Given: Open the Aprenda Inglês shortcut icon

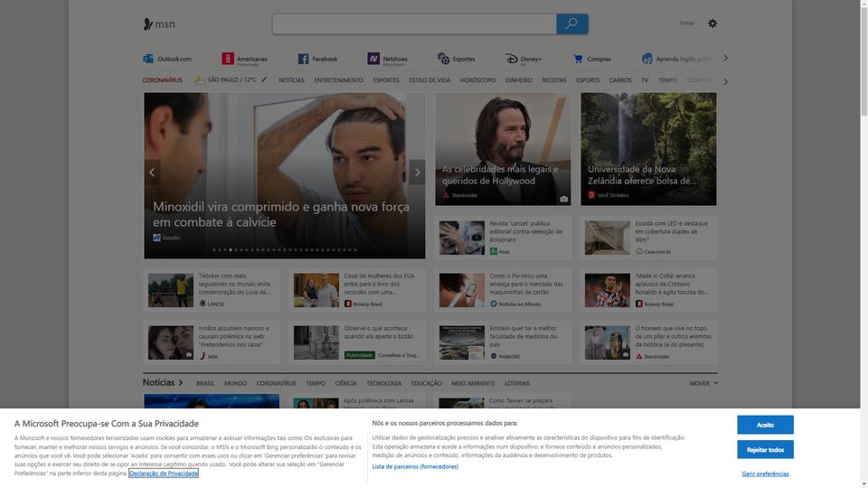Looking at the screenshot, I should point(646,59).
